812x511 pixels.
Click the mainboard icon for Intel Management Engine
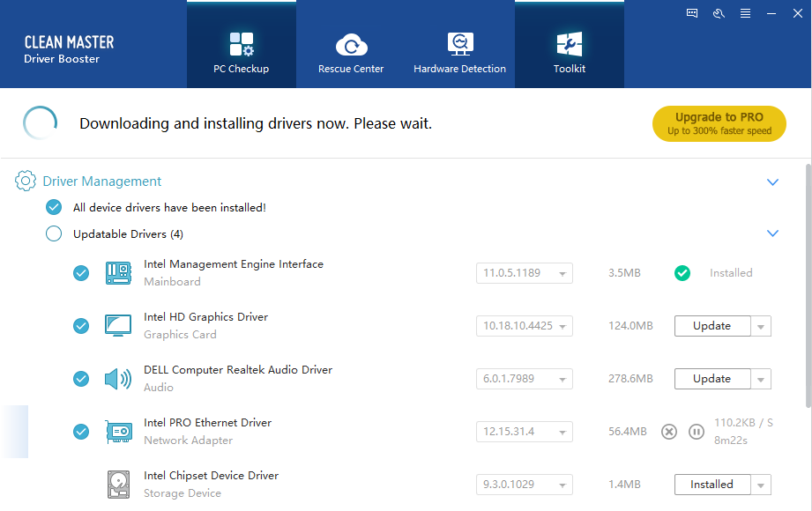pos(119,273)
